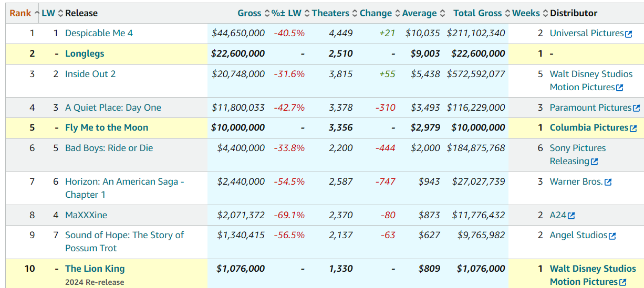Click external link icon after Sony Pictures Releasing
This screenshot has height=288, width=644.
(x=594, y=162)
